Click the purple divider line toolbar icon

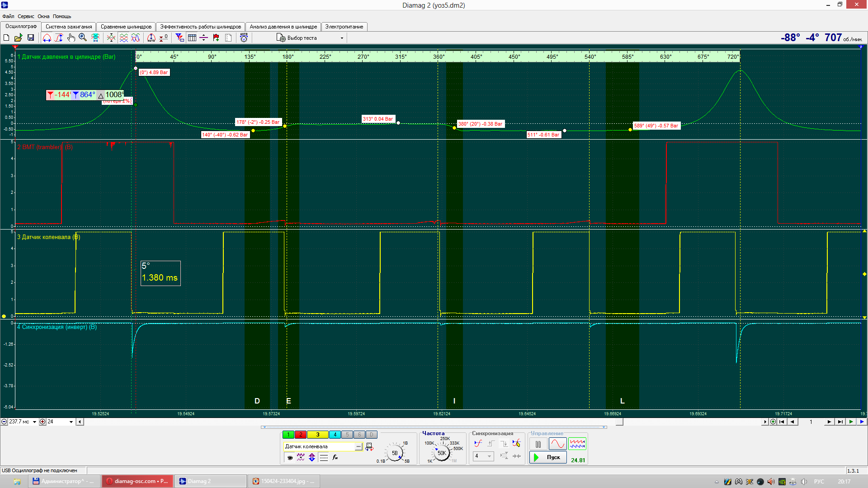(x=204, y=38)
